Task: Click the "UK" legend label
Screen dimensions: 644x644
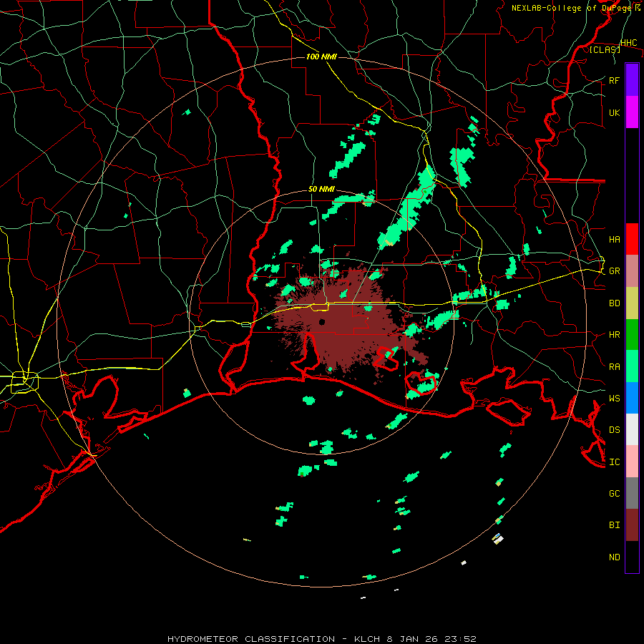Action: (614, 112)
